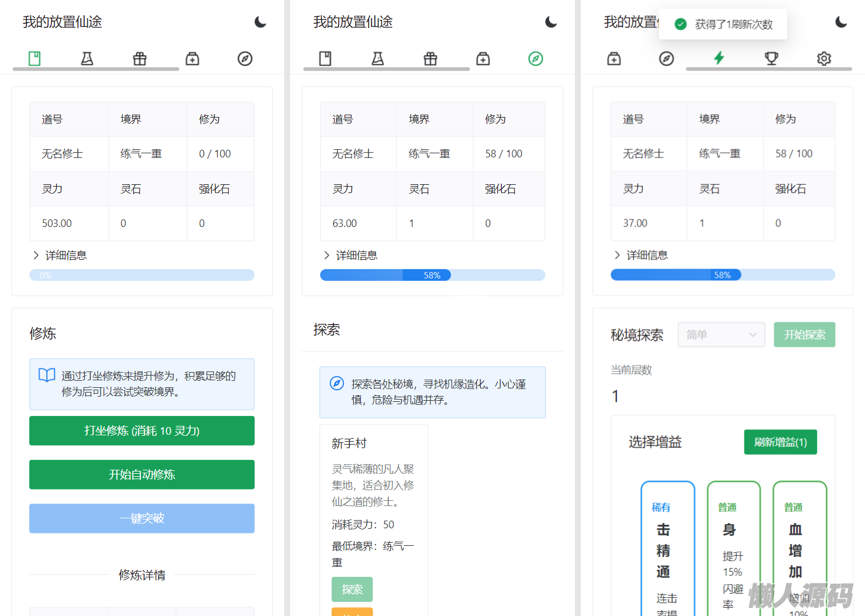Open the trophy achievements icon

(771, 58)
